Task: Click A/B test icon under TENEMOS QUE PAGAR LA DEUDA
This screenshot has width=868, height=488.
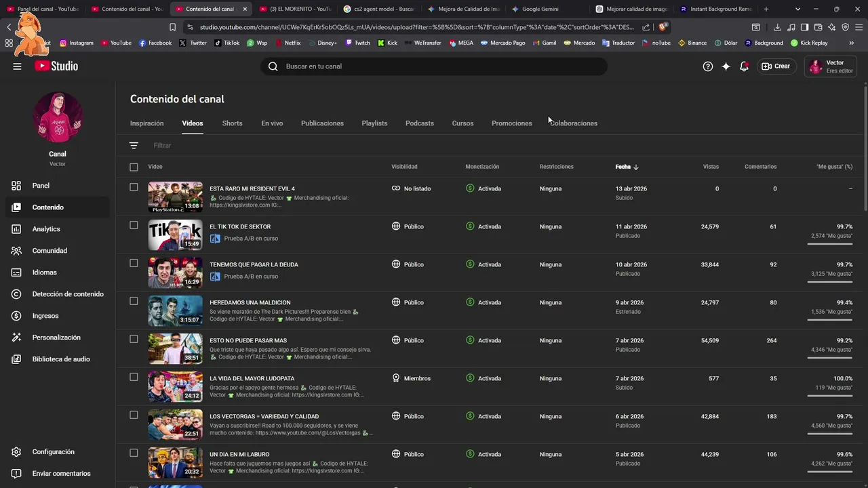Action: click(215, 277)
